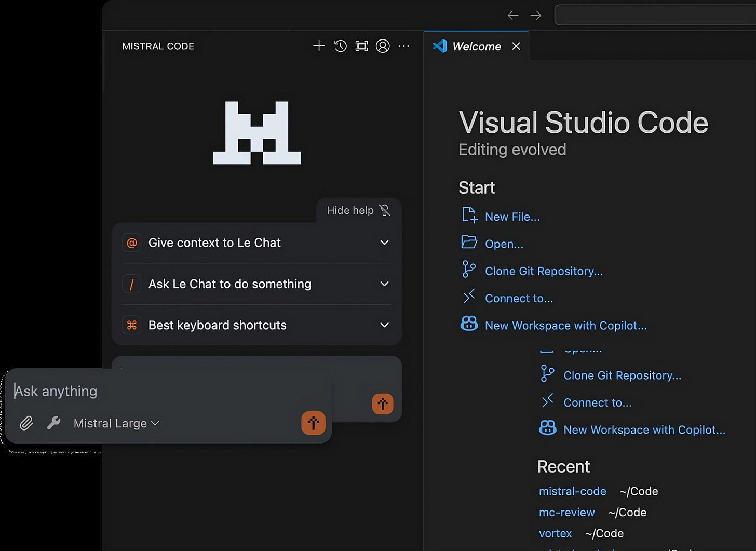This screenshot has width=756, height=551.
Task: Toggle Hide help with the crossed bell
Action: tap(385, 210)
